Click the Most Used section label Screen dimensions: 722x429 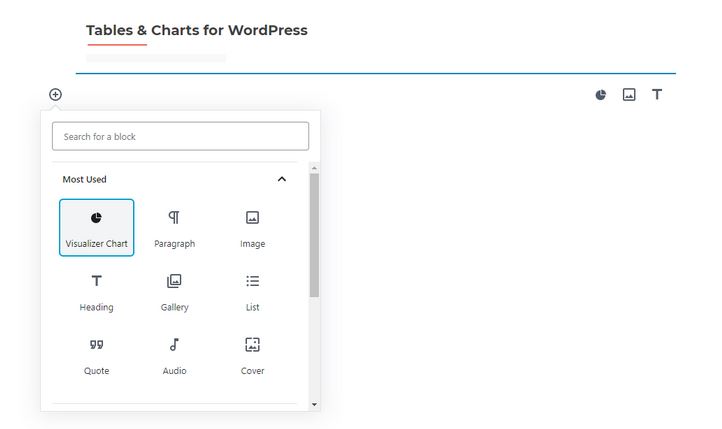[x=84, y=180]
